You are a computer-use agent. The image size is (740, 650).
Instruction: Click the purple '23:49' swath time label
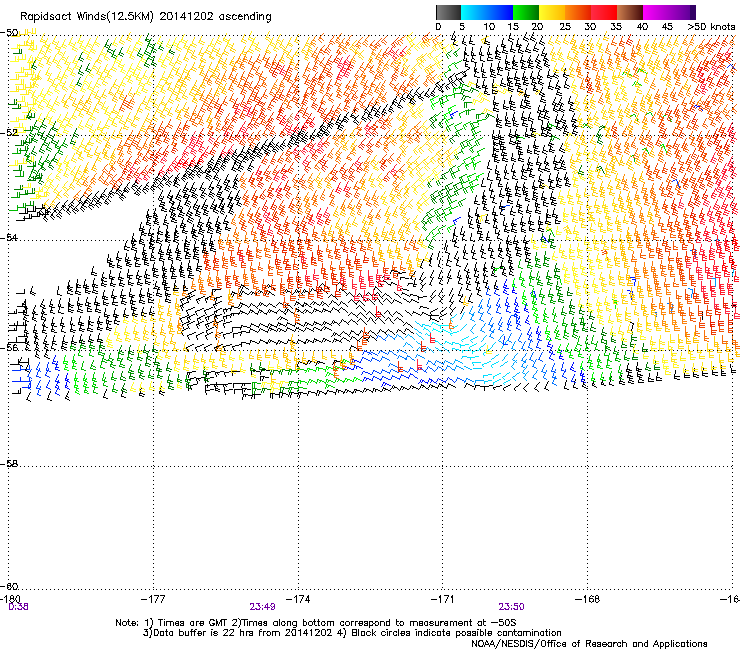coord(263,607)
